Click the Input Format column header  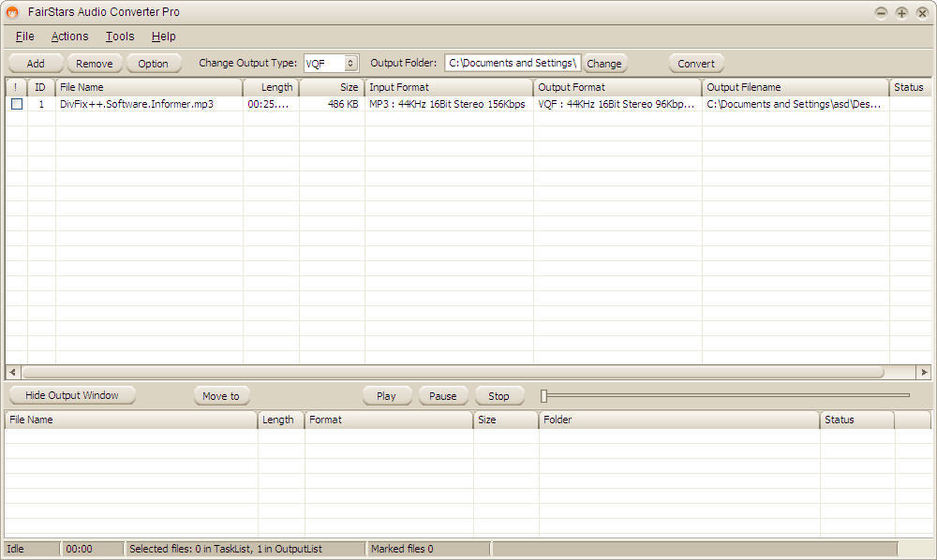pos(448,87)
